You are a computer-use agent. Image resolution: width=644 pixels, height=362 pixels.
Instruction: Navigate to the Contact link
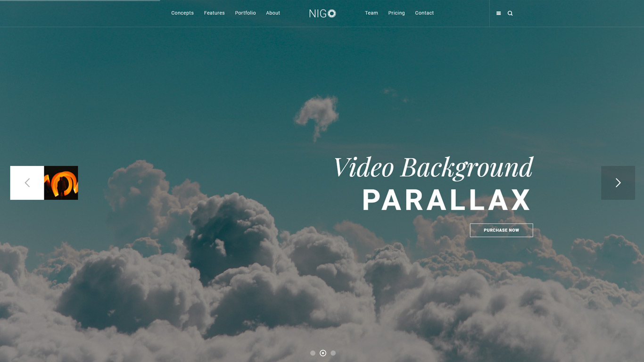424,13
